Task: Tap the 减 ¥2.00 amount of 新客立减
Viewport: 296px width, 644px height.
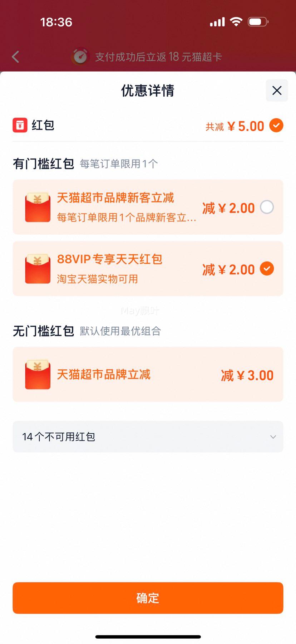Action: tap(228, 208)
